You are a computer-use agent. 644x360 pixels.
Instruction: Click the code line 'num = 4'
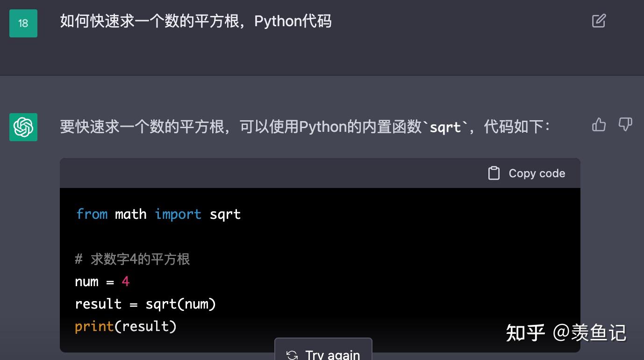[102, 281]
